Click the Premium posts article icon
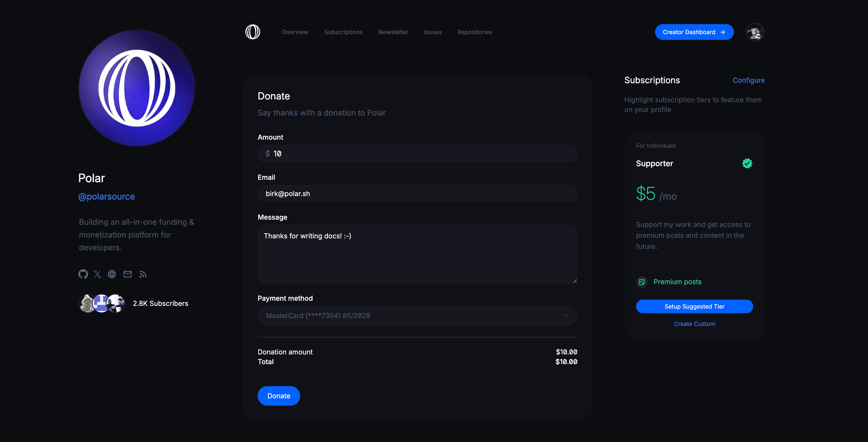868x442 pixels. click(642, 281)
